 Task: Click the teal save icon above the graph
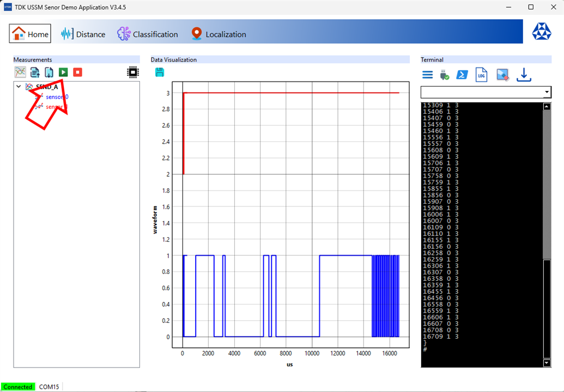pos(160,72)
